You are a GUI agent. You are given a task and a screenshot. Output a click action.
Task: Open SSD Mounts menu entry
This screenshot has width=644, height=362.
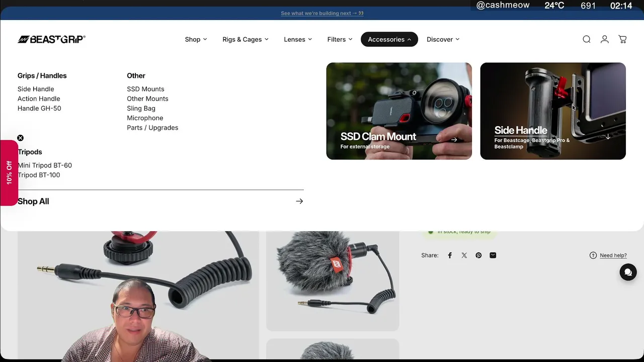pos(145,89)
